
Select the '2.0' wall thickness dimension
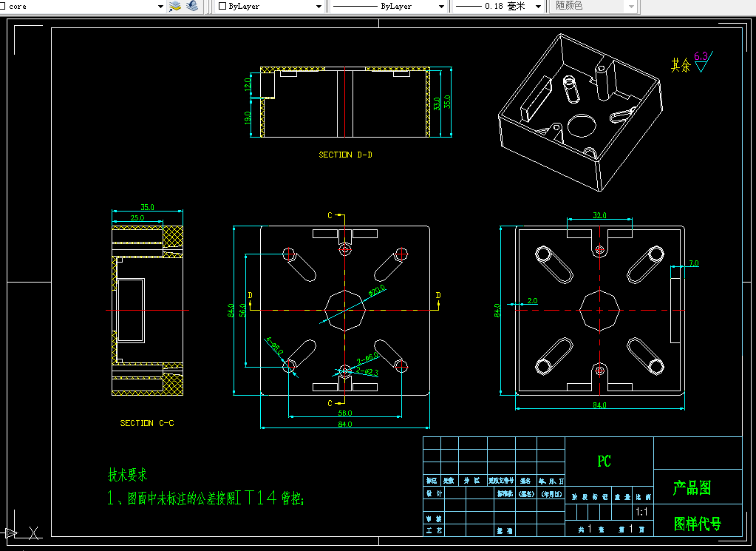tap(532, 300)
